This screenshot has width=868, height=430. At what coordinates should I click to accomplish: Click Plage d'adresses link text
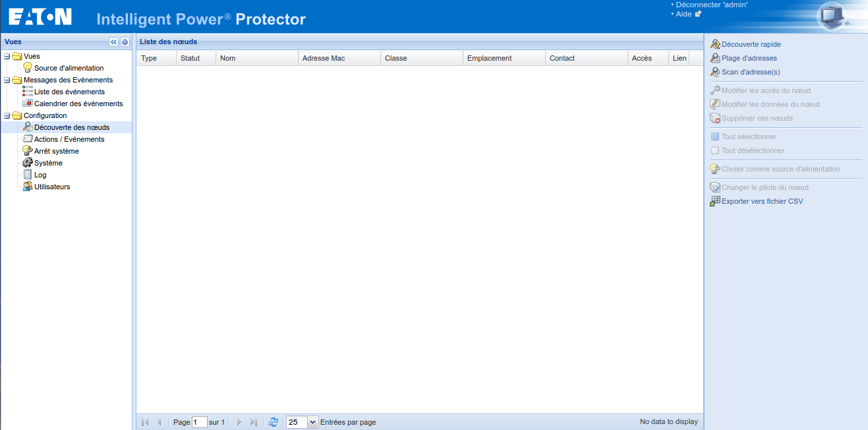point(749,58)
